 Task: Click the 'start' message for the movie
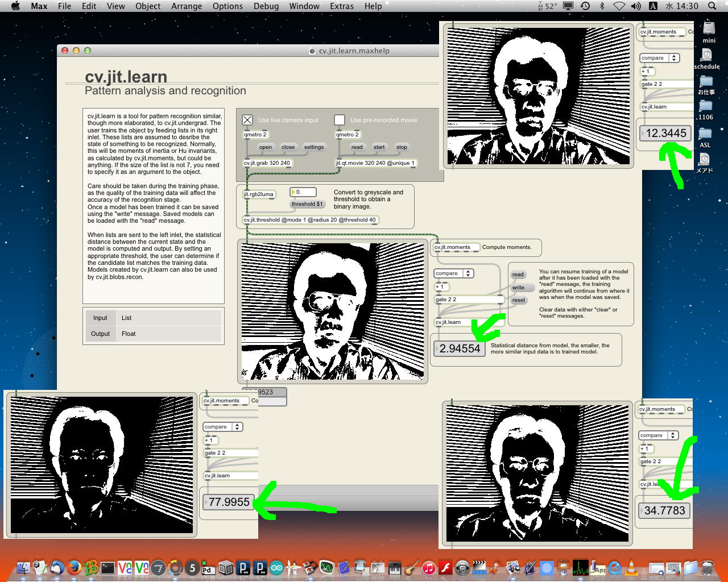(x=379, y=147)
